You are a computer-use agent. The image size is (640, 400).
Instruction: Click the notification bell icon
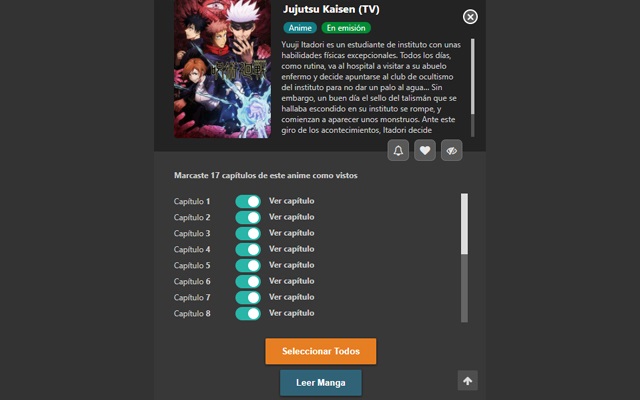pyautogui.click(x=398, y=151)
